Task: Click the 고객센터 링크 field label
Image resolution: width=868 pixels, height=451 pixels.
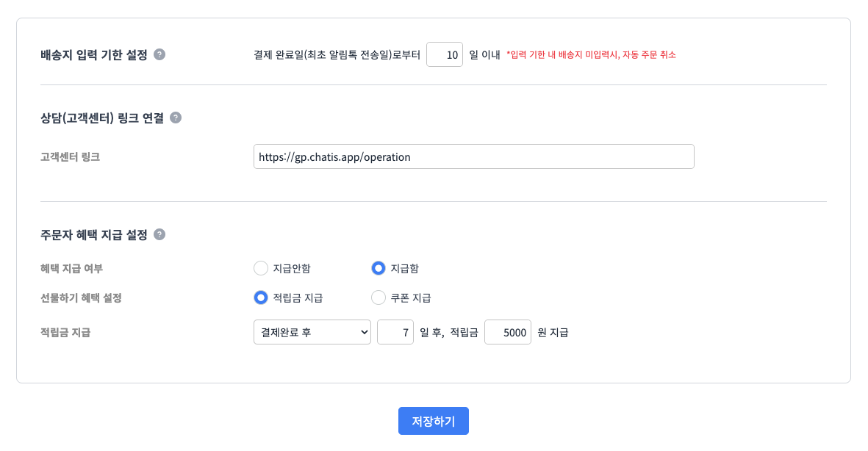Action: click(70, 156)
